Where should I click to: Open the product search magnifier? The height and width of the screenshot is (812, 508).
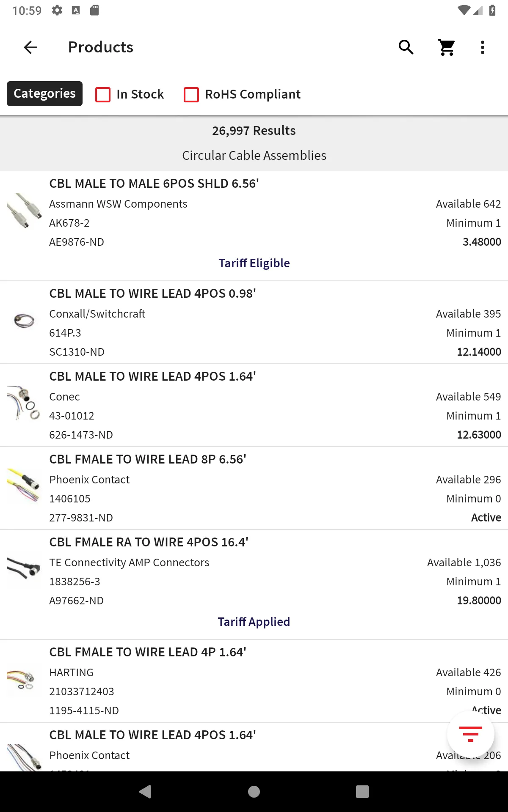coord(406,47)
